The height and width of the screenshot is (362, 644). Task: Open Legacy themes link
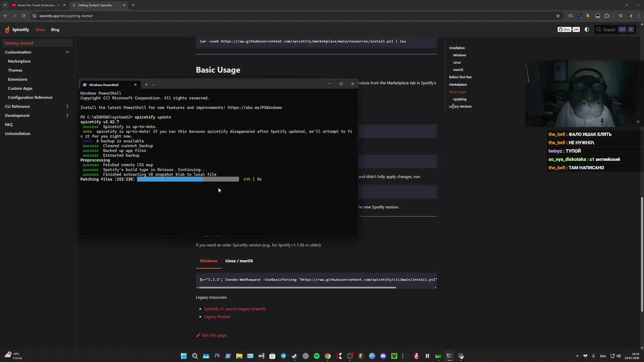tap(217, 317)
